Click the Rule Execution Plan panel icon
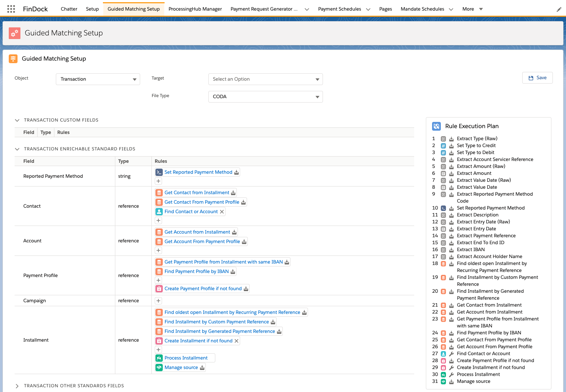566x392 pixels. coord(436,126)
